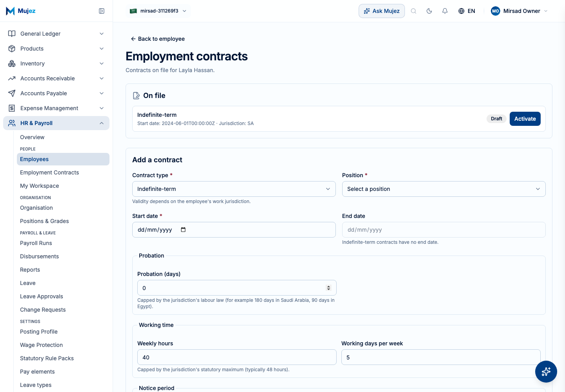Click the Accounts Payable send icon
This screenshot has width=565, height=392.
coord(12,93)
